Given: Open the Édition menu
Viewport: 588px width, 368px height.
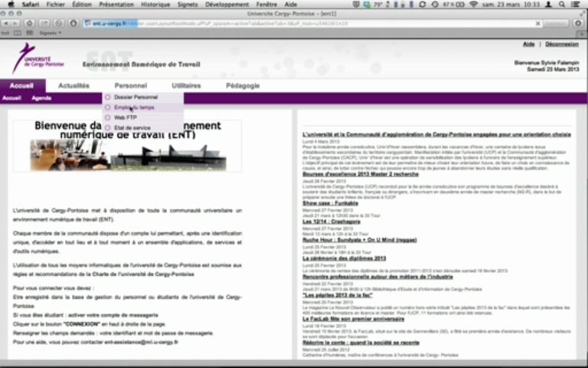Looking at the screenshot, I should click(81, 5).
